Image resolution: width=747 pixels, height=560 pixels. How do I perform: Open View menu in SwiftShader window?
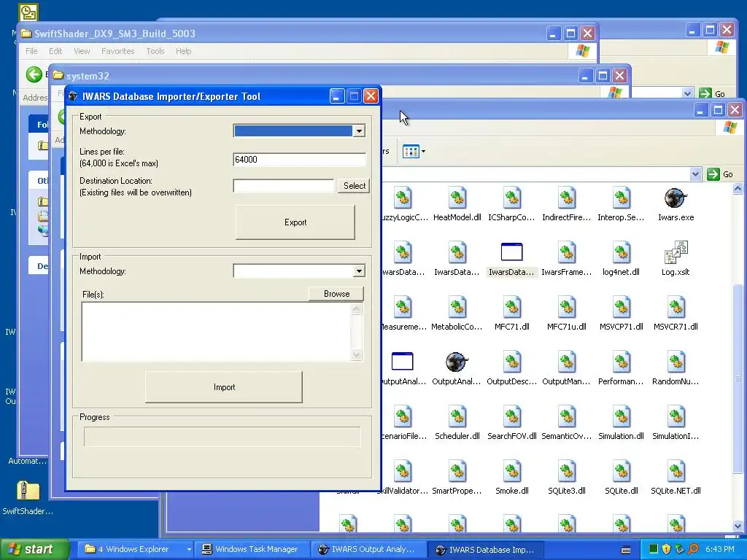click(x=82, y=51)
